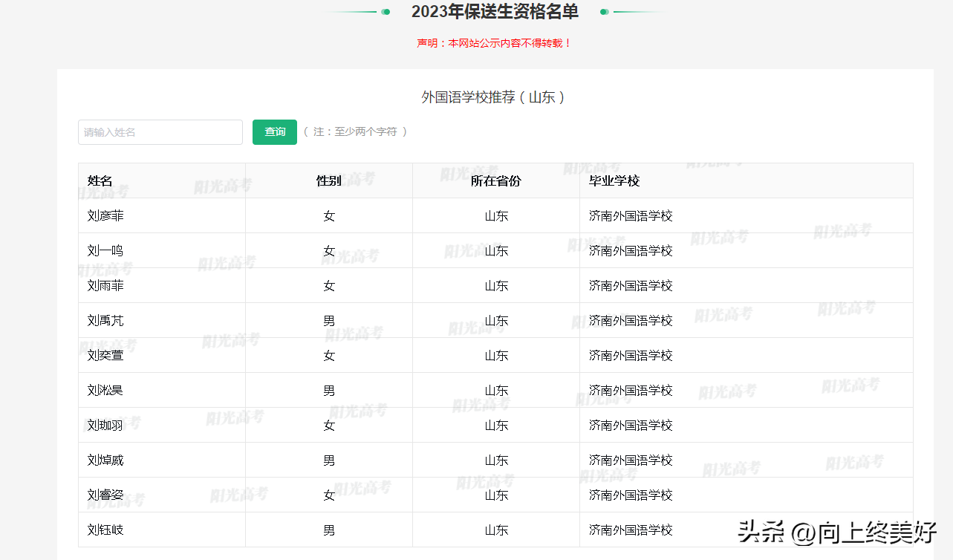Select the name 刘珈羽
The height and width of the screenshot is (560, 953).
click(x=105, y=426)
